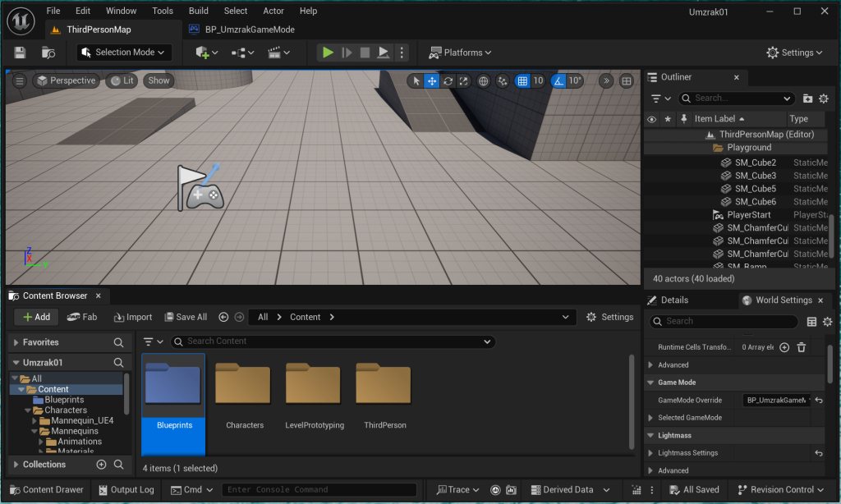This screenshot has height=504, width=841.
Task: Open the play options three-dot menu
Action: [402, 52]
